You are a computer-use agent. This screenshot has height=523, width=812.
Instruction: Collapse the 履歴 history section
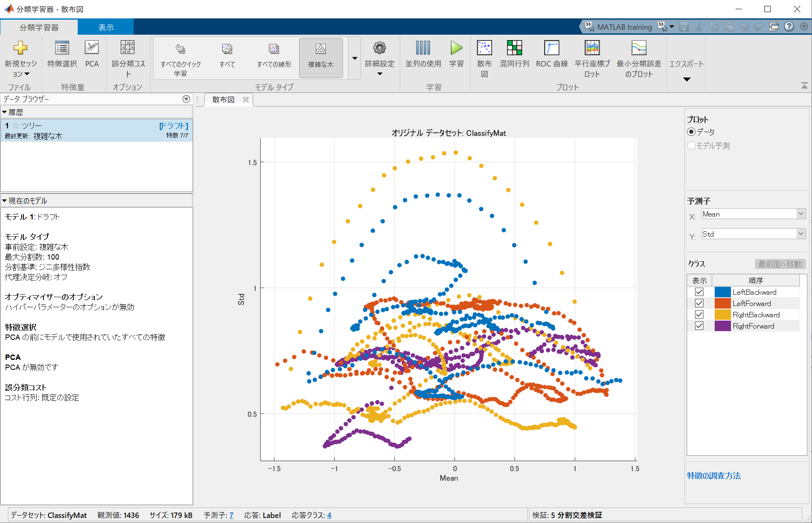[x=4, y=112]
